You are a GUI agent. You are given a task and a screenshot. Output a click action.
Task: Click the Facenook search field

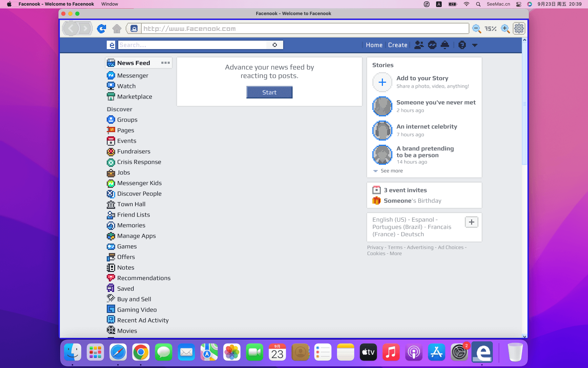(192, 45)
